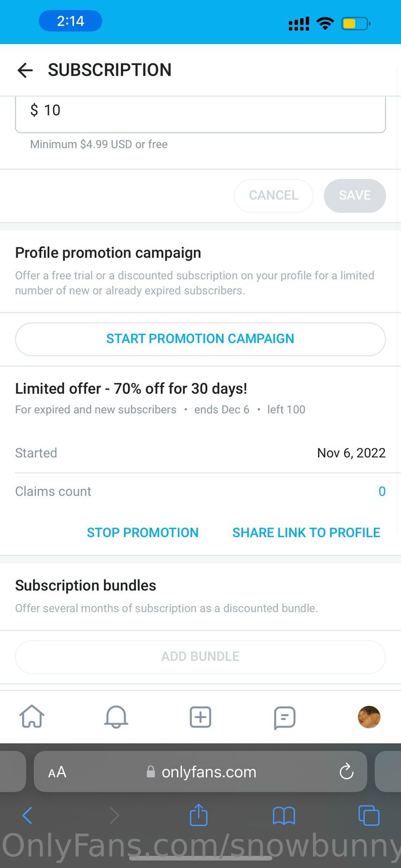
Task: Open the home feed icon
Action: click(x=32, y=717)
